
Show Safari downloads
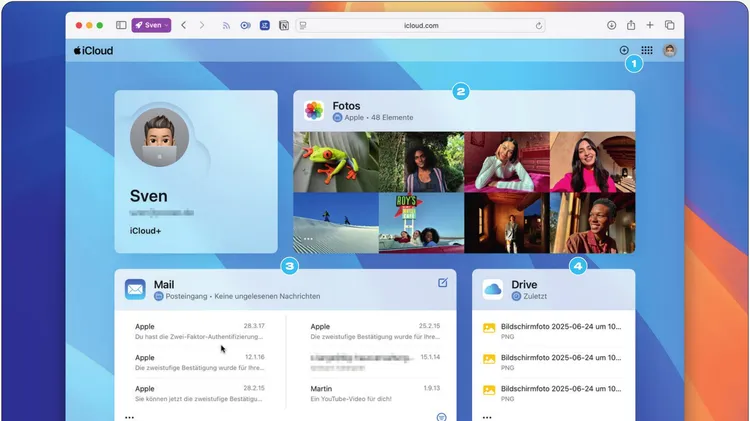pyautogui.click(x=611, y=25)
